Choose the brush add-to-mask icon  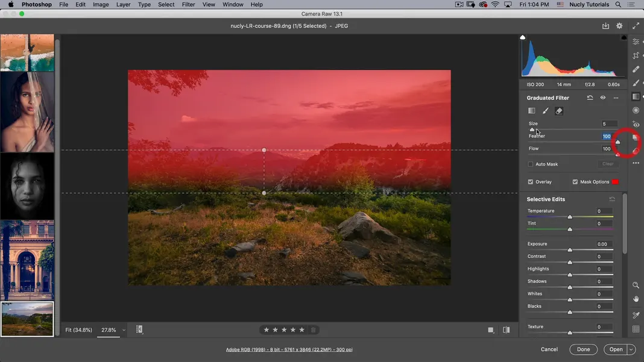coord(546,111)
